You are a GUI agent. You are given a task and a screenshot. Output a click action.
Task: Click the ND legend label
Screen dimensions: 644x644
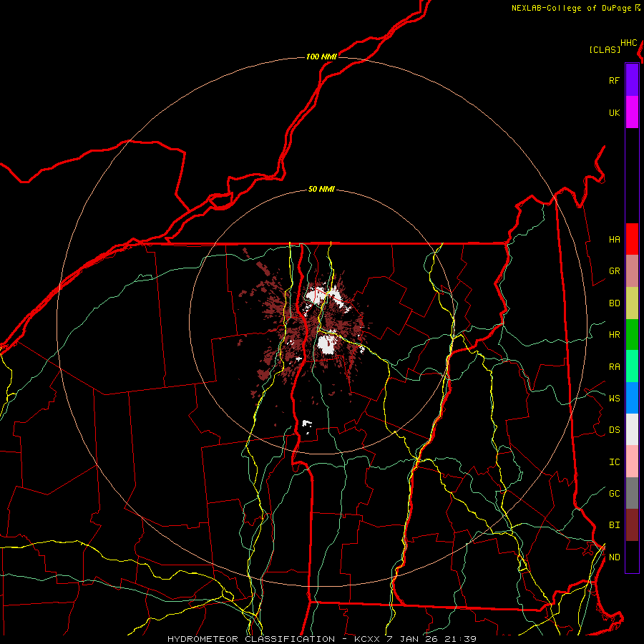614,557
